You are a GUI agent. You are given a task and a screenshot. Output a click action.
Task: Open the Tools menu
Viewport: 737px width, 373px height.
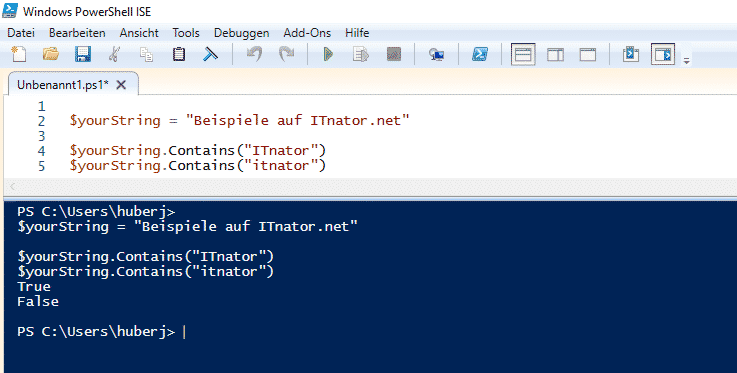click(186, 33)
